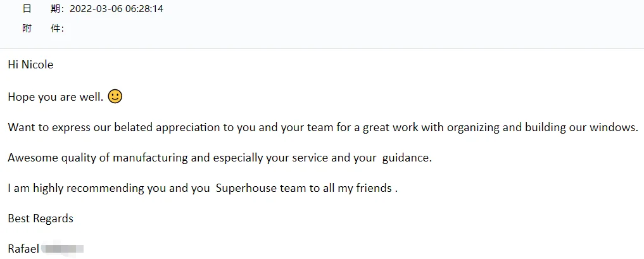This screenshot has width=644, height=259.
Task: Click the "Hope you are well." sentence
Action: (x=55, y=97)
